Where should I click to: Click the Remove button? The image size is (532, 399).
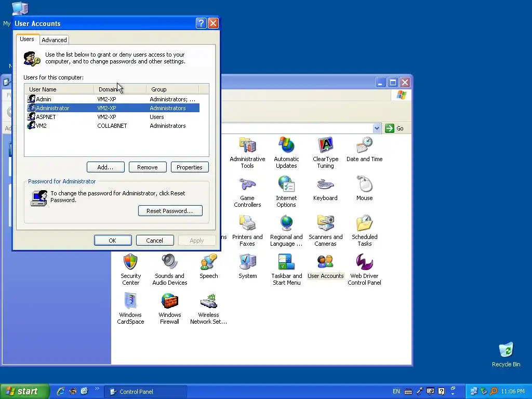pos(148,167)
